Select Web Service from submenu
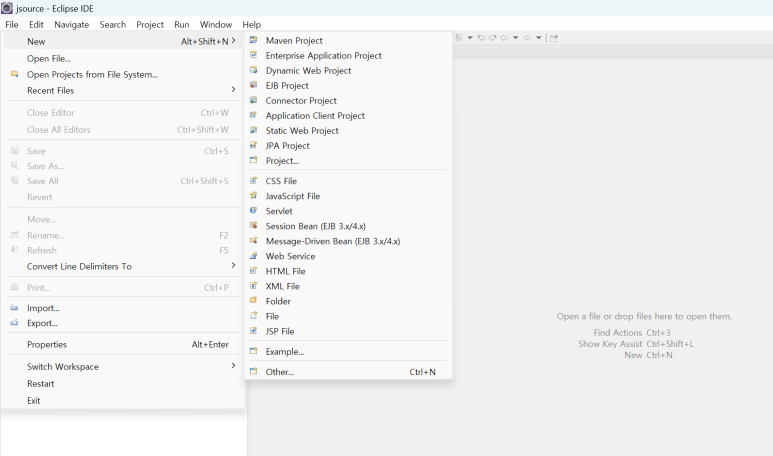The image size is (773, 456). click(348, 256)
